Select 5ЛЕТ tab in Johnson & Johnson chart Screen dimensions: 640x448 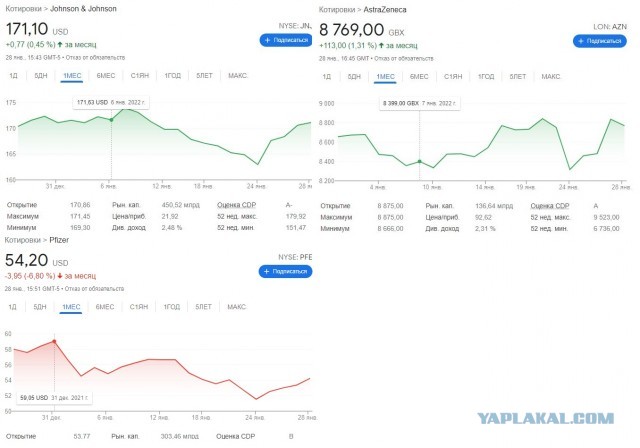click(x=204, y=75)
